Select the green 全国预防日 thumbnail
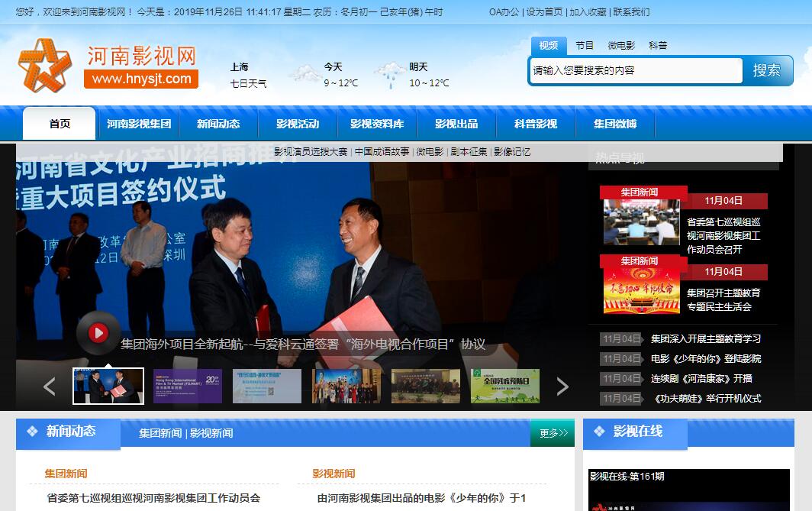812x511 pixels. click(504, 386)
